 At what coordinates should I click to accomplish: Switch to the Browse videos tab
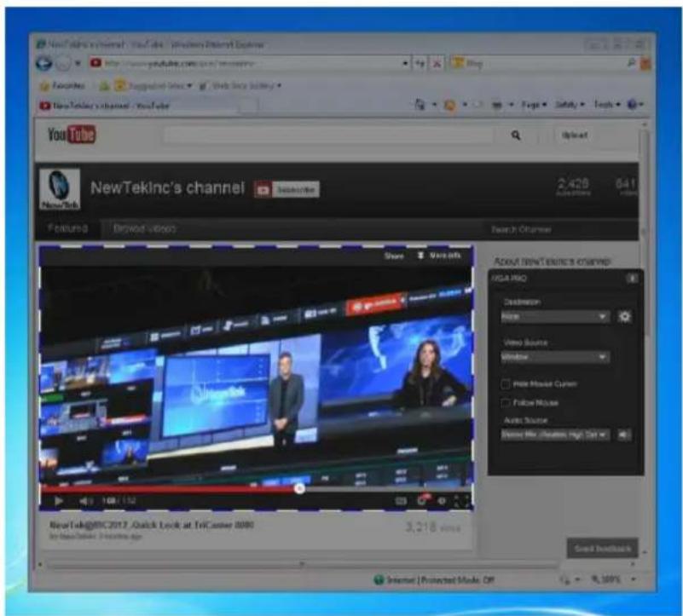point(144,228)
